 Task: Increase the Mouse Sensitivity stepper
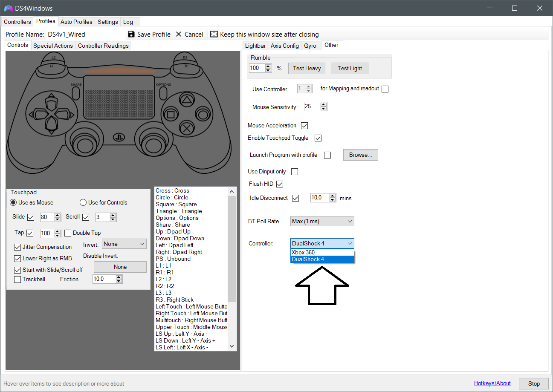coord(324,105)
